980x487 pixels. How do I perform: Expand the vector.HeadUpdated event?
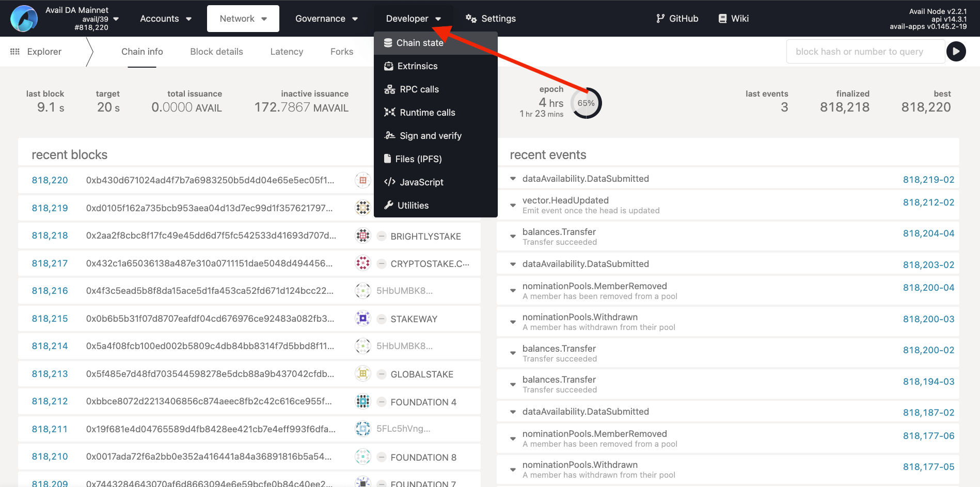coord(513,205)
